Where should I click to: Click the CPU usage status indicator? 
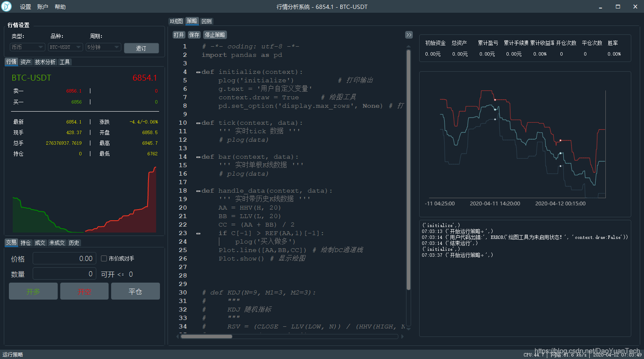[534, 355]
